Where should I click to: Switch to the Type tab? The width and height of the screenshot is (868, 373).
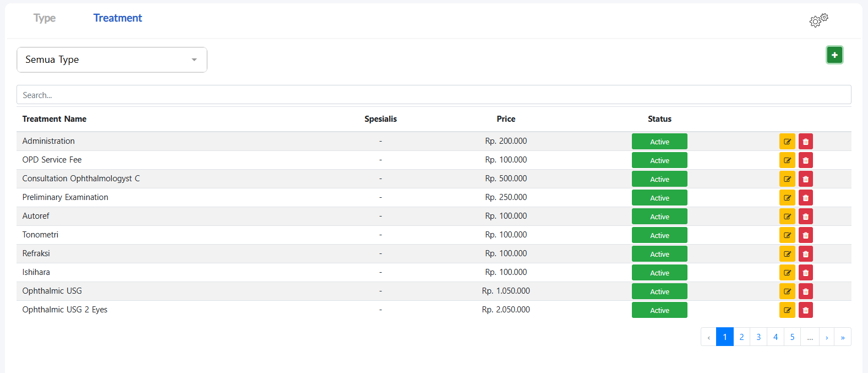pos(45,18)
